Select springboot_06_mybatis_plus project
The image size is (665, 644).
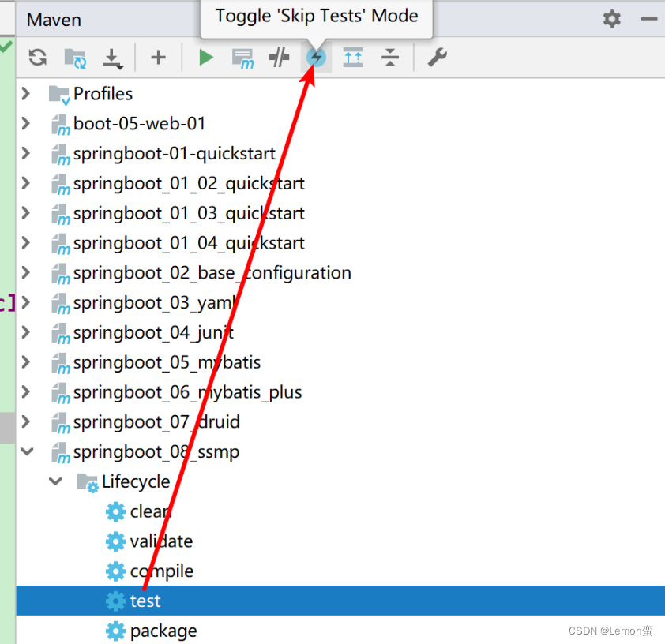click(187, 392)
